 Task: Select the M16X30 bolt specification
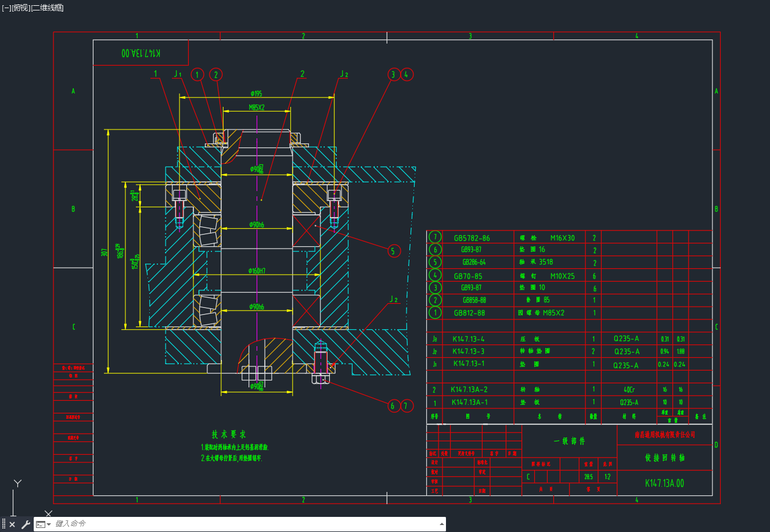563,238
